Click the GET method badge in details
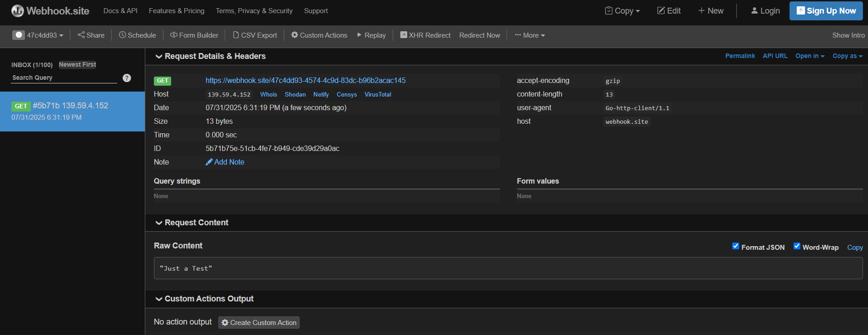Screen dimensions: 868x335 point(163,81)
